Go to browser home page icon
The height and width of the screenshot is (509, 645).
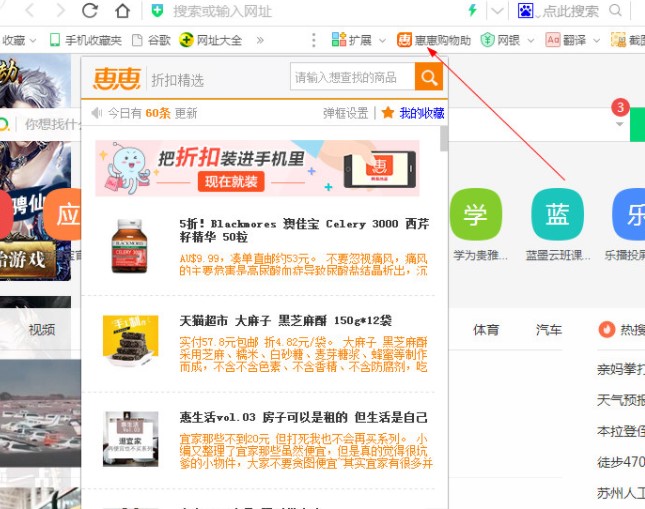point(122,10)
